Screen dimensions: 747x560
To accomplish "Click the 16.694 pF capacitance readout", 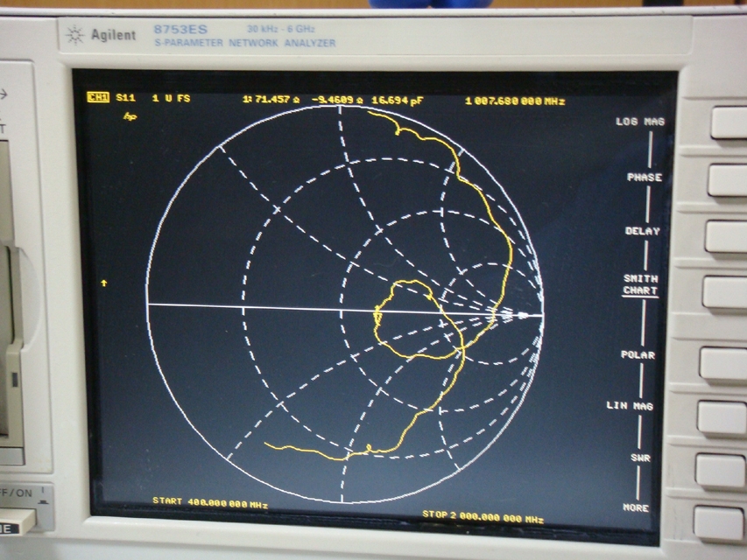I will [x=398, y=101].
